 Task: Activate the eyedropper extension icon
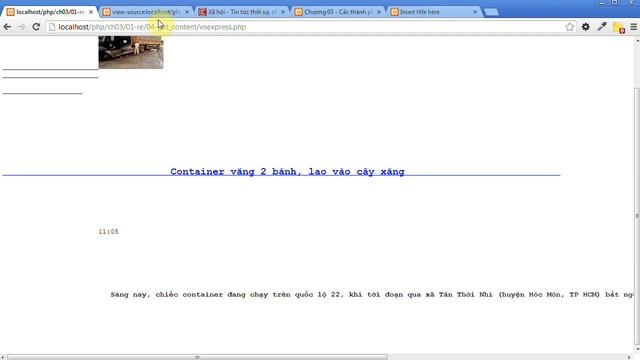(x=602, y=27)
